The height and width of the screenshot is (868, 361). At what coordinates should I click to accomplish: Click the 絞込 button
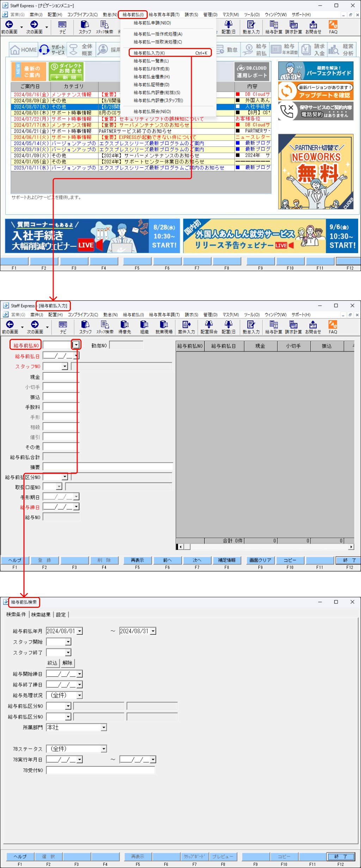(x=53, y=663)
